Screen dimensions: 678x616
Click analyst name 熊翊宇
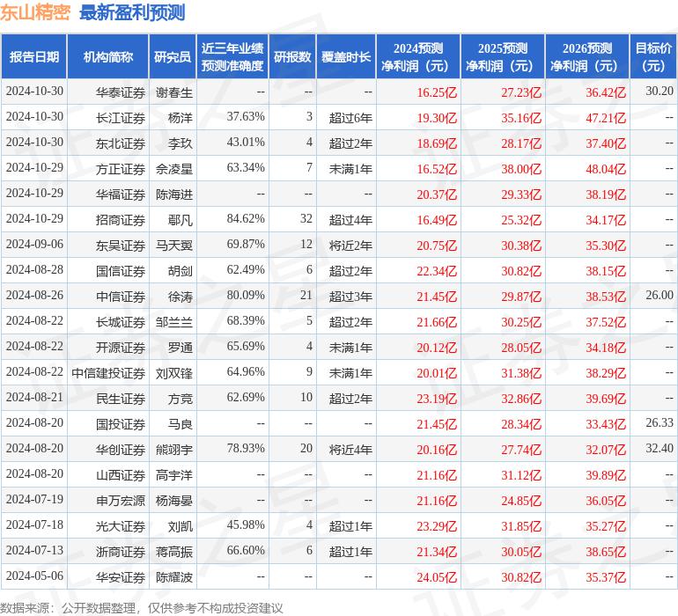tap(173, 450)
